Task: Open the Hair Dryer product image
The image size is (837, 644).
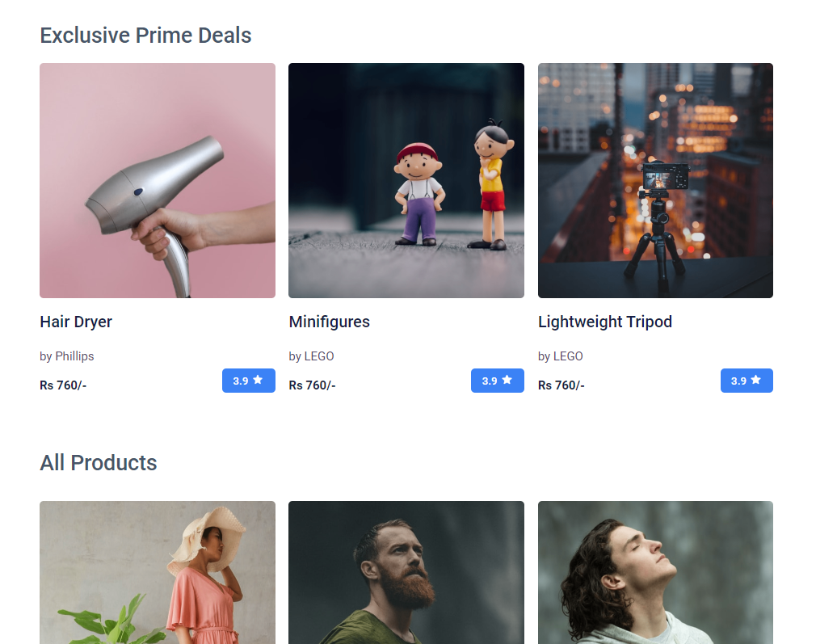Action: [x=158, y=180]
